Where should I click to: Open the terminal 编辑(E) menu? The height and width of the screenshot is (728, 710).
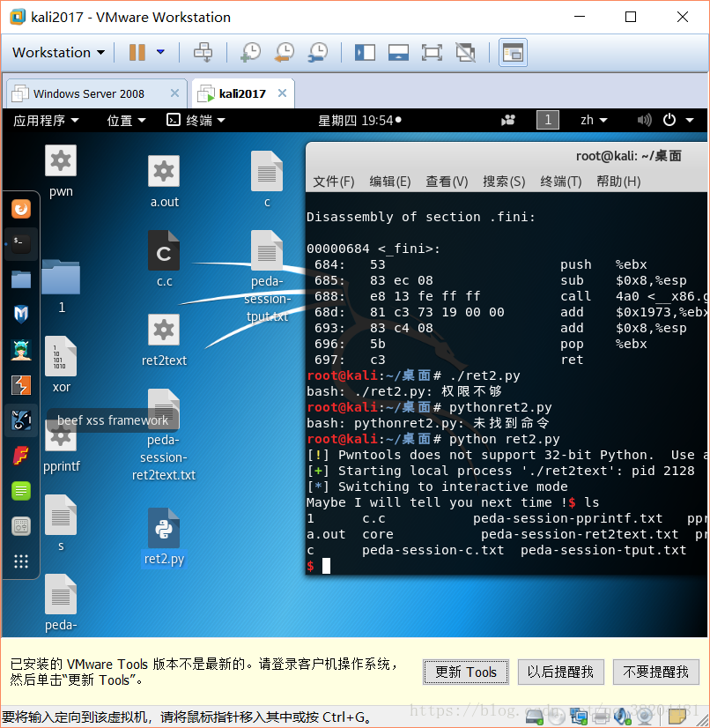click(390, 182)
